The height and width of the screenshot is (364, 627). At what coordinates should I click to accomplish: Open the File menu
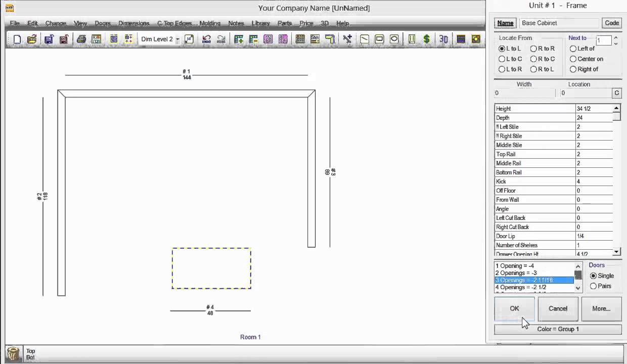(15, 23)
